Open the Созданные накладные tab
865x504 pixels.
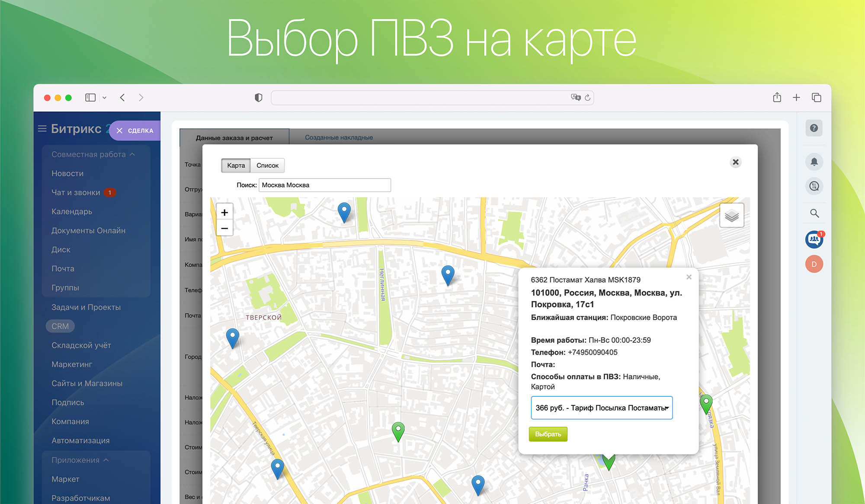[x=339, y=137]
